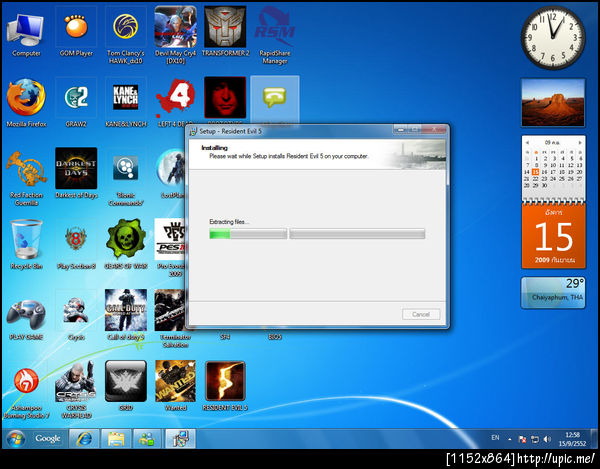Select the red face Prototype icon

[x=225, y=98]
